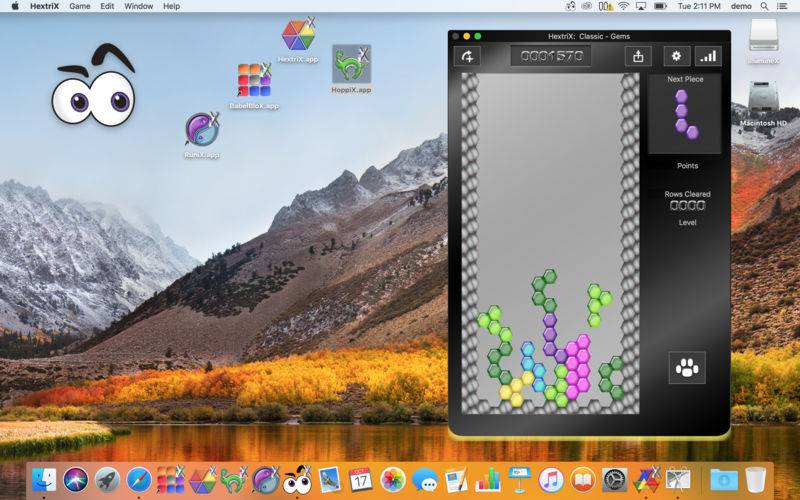Viewport: 800px width, 500px height.
Task: Click the Next Piece purple preview
Action: (685, 115)
